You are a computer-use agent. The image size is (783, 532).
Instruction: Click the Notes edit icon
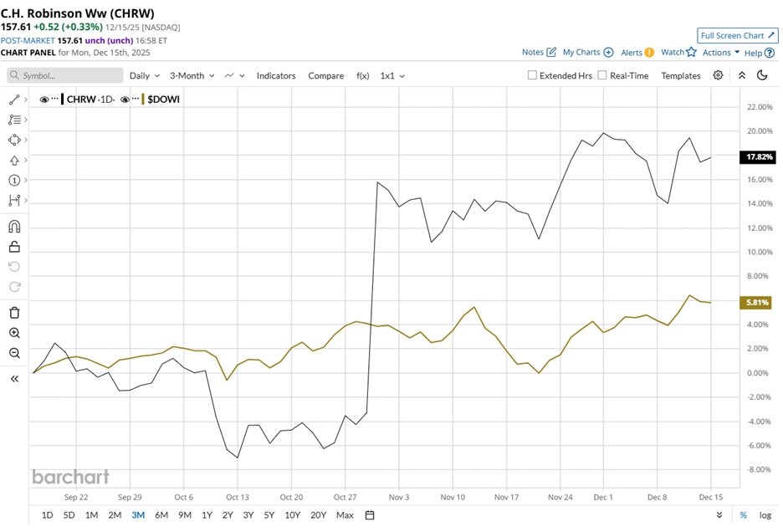(550, 52)
